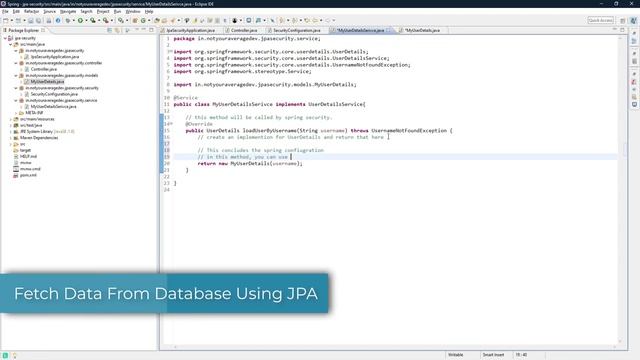Click the Open Perspective icon
Viewport: 640px width, 360px height.
tap(622, 20)
